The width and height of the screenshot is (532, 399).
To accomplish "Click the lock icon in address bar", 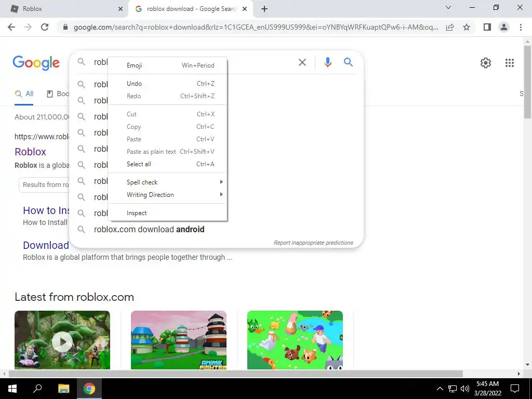I will coord(65,27).
